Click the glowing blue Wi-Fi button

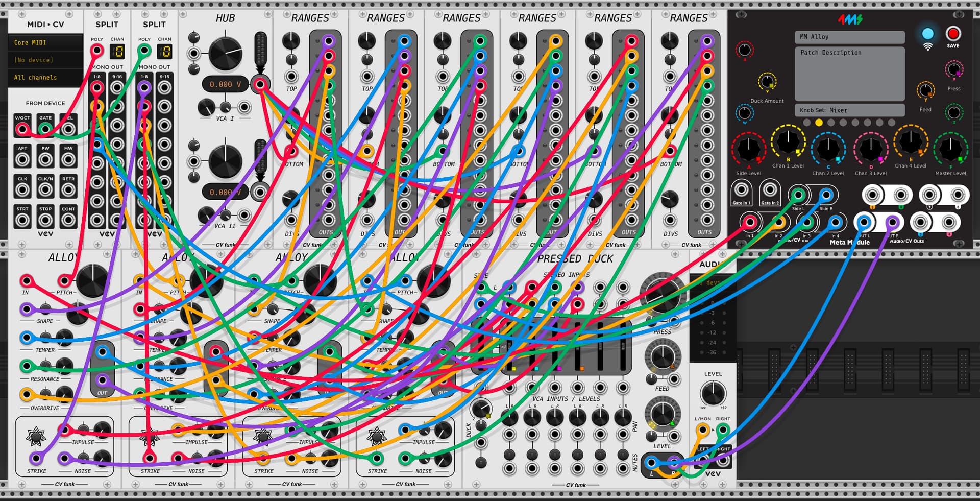tap(927, 34)
